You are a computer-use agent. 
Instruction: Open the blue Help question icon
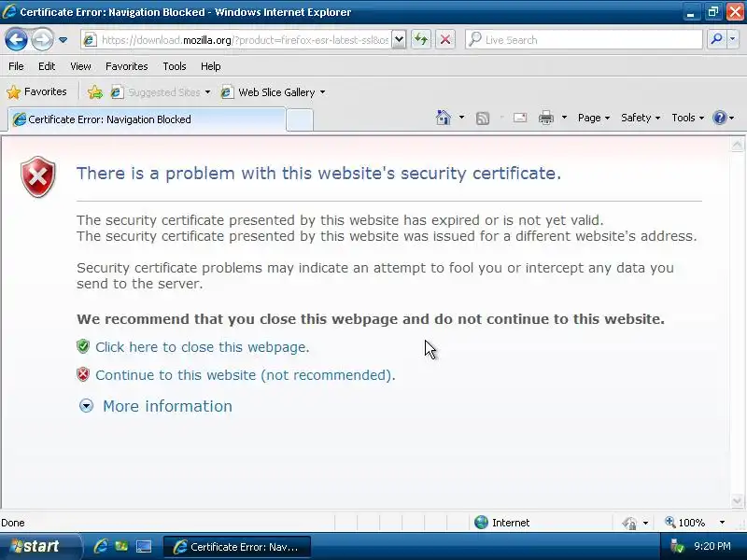tap(719, 118)
